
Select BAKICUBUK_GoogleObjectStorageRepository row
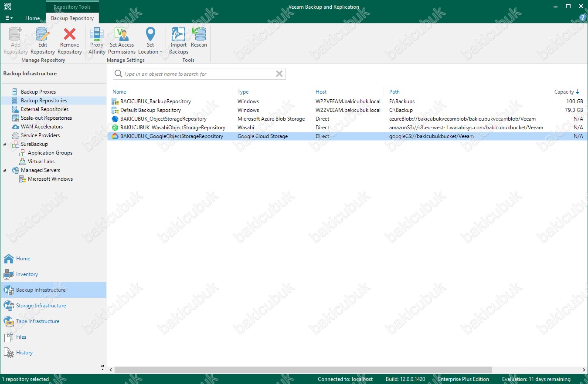click(347, 136)
